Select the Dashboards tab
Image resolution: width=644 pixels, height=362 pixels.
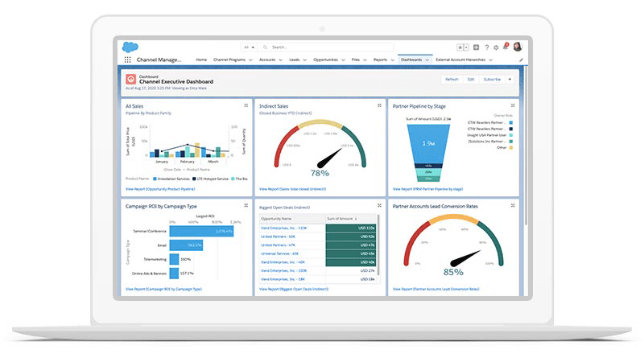pos(411,60)
